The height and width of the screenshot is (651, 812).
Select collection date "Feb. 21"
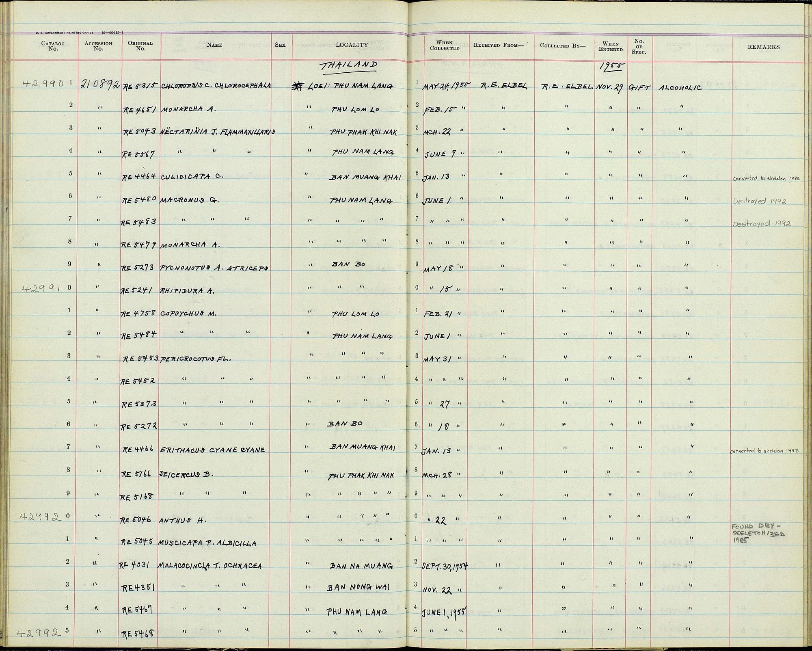click(x=438, y=314)
